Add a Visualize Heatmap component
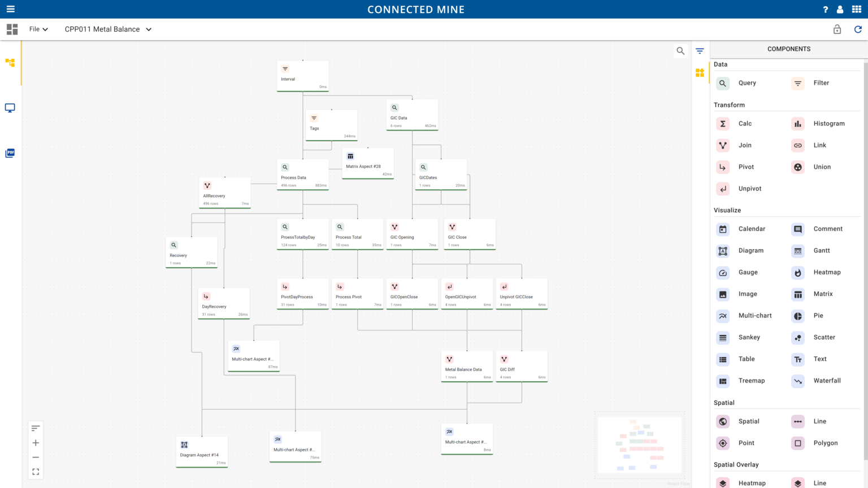Viewport: 868px width, 488px height. tap(827, 272)
